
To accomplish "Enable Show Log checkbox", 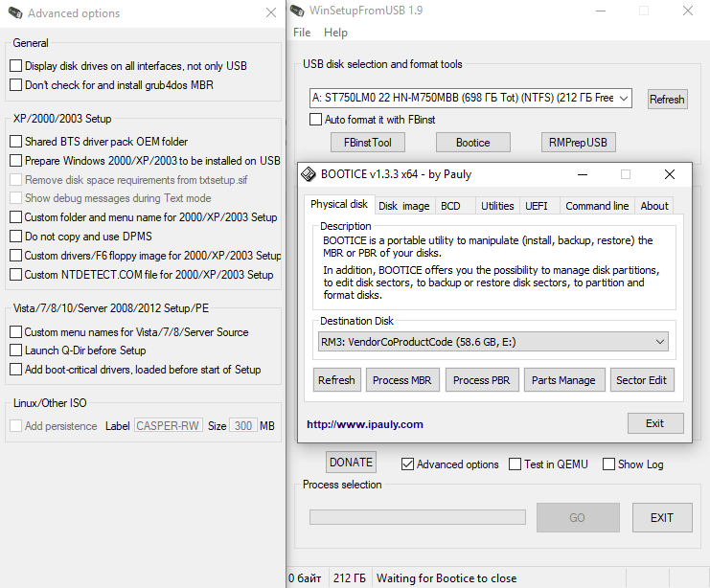I will [x=608, y=464].
